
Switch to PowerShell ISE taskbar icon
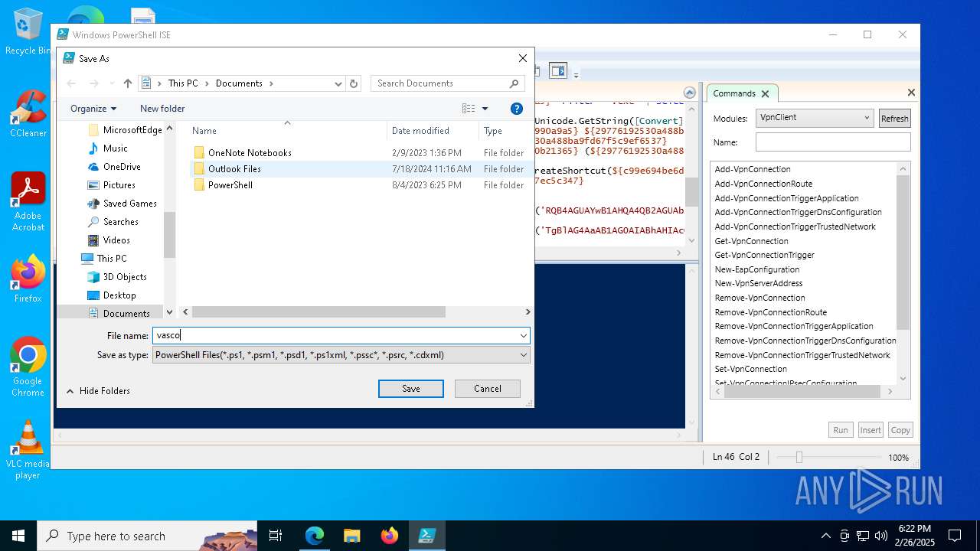pos(426,536)
